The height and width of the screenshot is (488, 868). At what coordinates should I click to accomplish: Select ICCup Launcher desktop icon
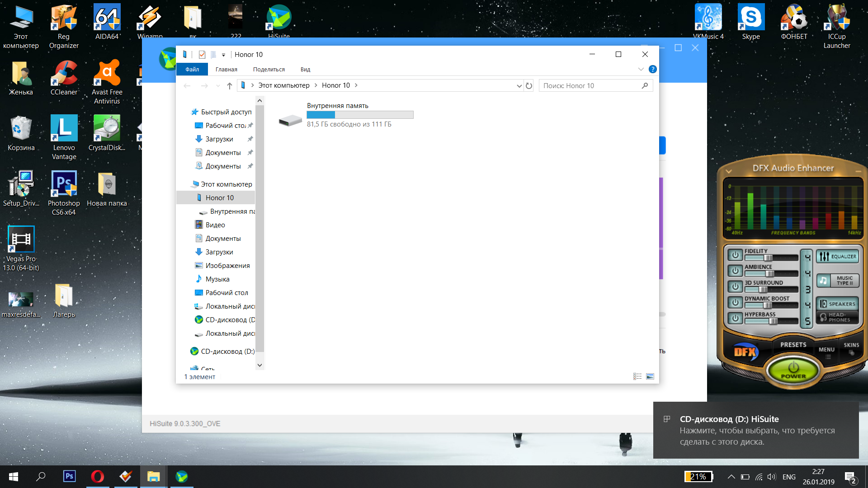[x=837, y=26]
